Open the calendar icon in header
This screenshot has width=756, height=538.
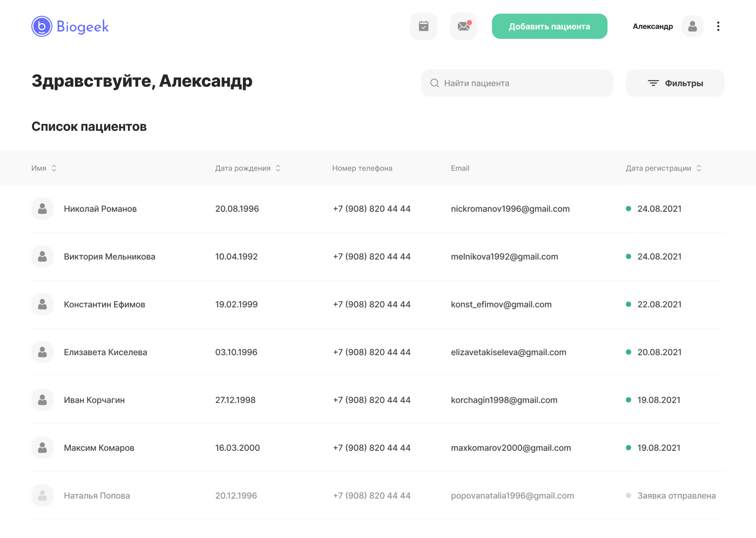(423, 26)
